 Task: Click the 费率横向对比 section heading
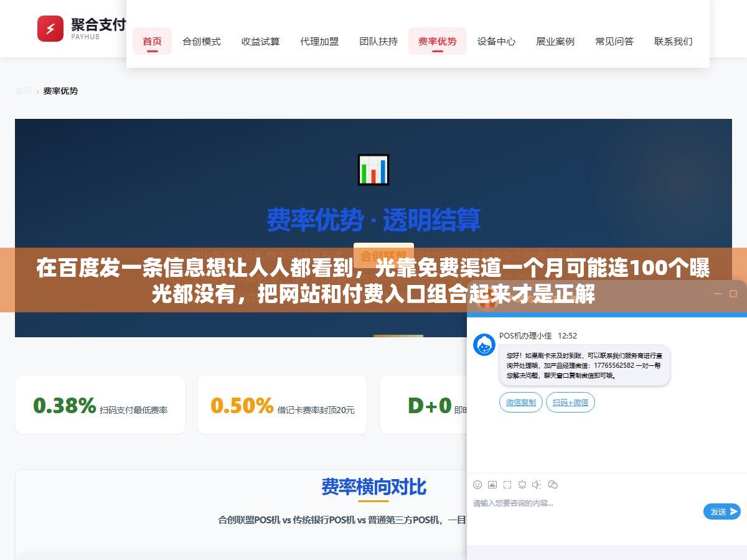374,487
